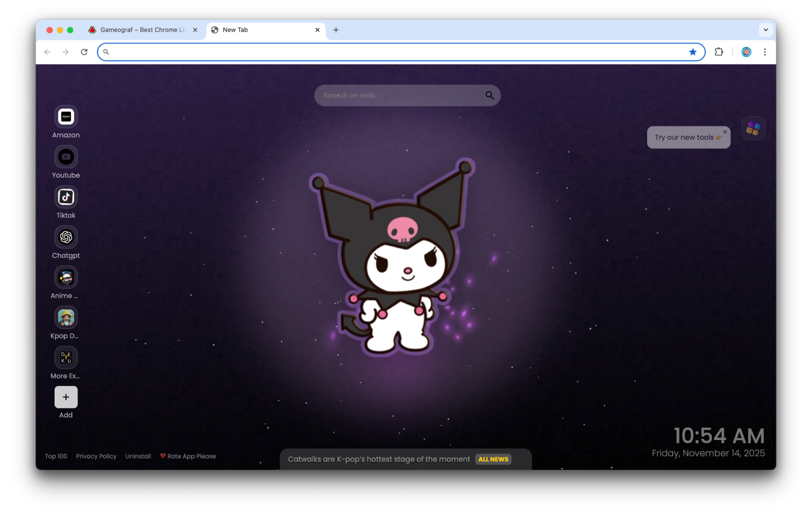This screenshot has width=812, height=508.
Task: Open the More Ex... shortcut icon
Action: coord(66,358)
